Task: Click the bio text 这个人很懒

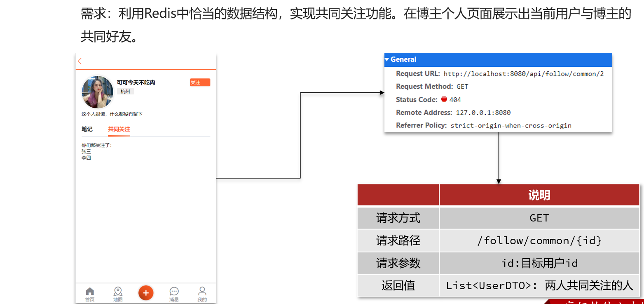Action: click(112, 114)
